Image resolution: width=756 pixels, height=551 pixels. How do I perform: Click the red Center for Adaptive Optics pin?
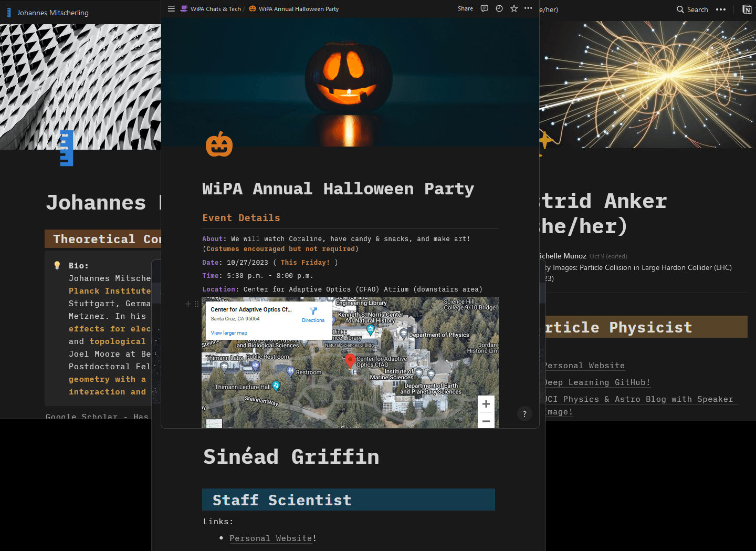pos(350,361)
